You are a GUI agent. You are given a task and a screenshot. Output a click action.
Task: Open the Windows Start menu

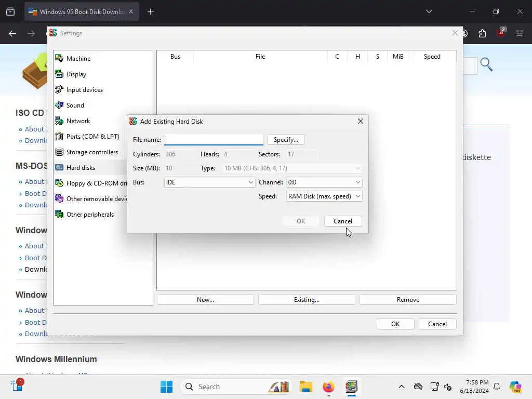166,387
